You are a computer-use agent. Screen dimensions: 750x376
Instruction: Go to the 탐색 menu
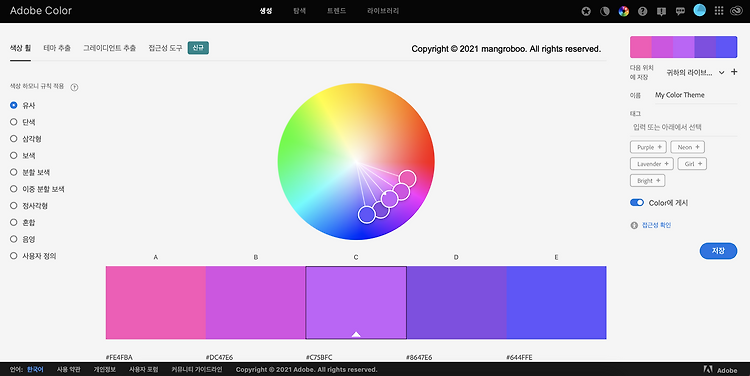tap(299, 11)
